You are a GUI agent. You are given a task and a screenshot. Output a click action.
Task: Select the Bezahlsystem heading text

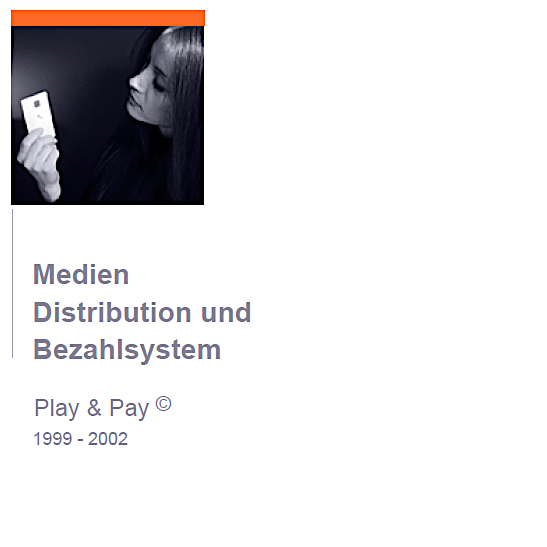(x=127, y=350)
